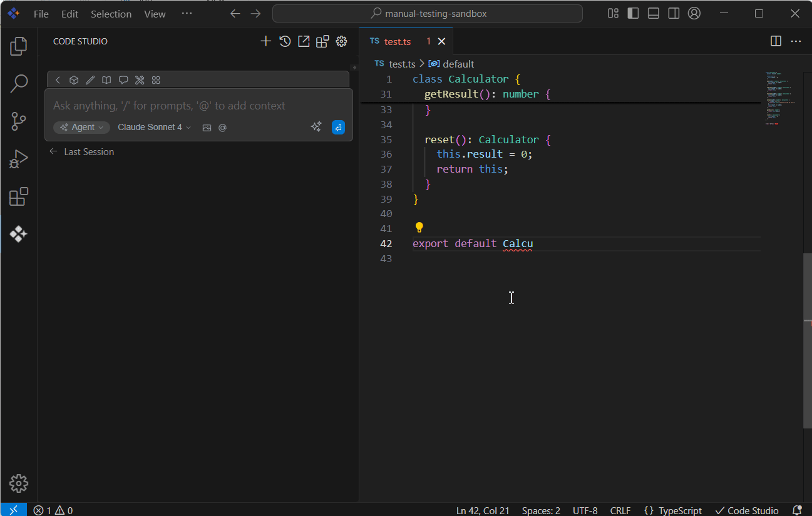The image size is (812, 516).
Task: Click the @ add context icon
Action: pyautogui.click(x=222, y=128)
